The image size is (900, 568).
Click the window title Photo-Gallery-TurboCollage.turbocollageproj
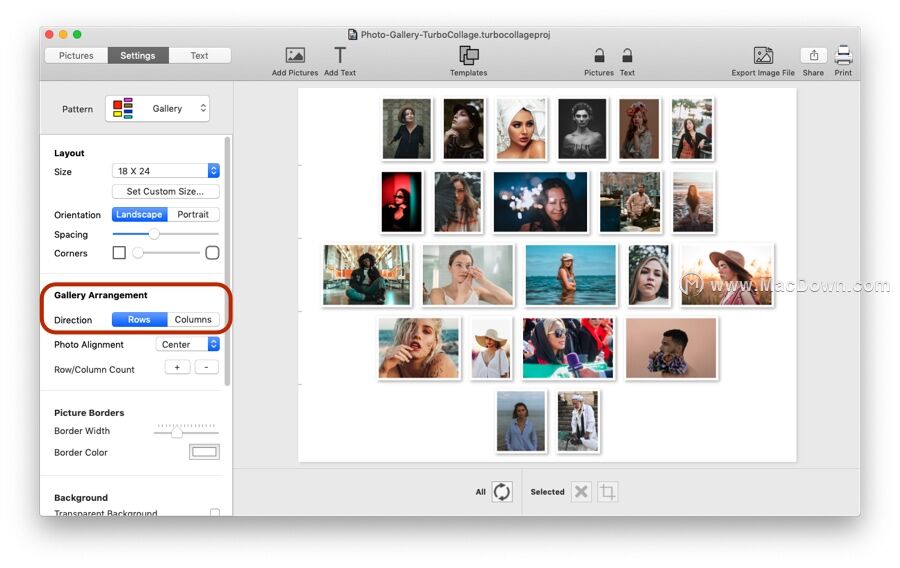pyautogui.click(x=455, y=34)
